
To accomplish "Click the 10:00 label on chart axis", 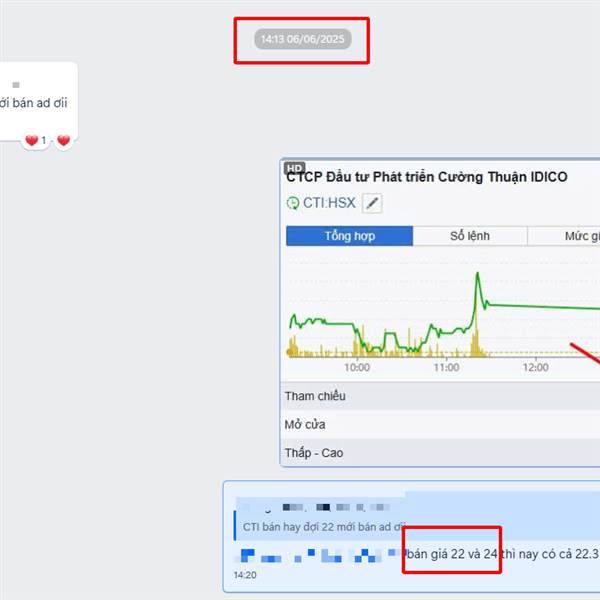I will pos(357,367).
